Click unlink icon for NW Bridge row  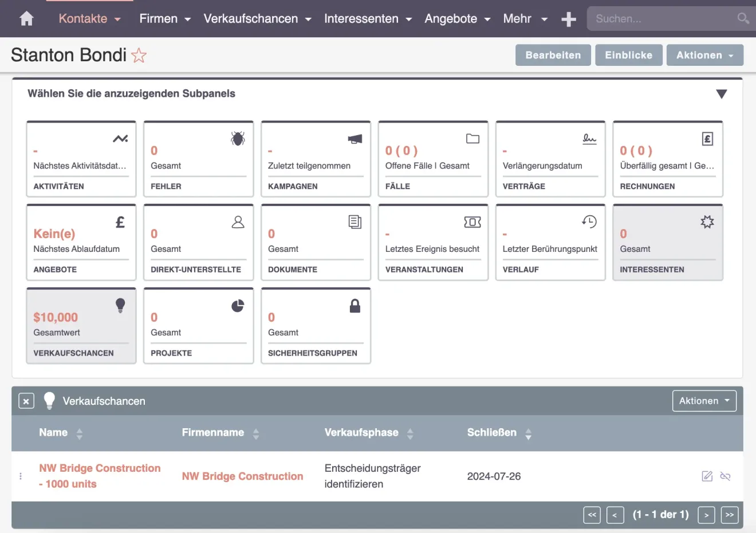[725, 476]
